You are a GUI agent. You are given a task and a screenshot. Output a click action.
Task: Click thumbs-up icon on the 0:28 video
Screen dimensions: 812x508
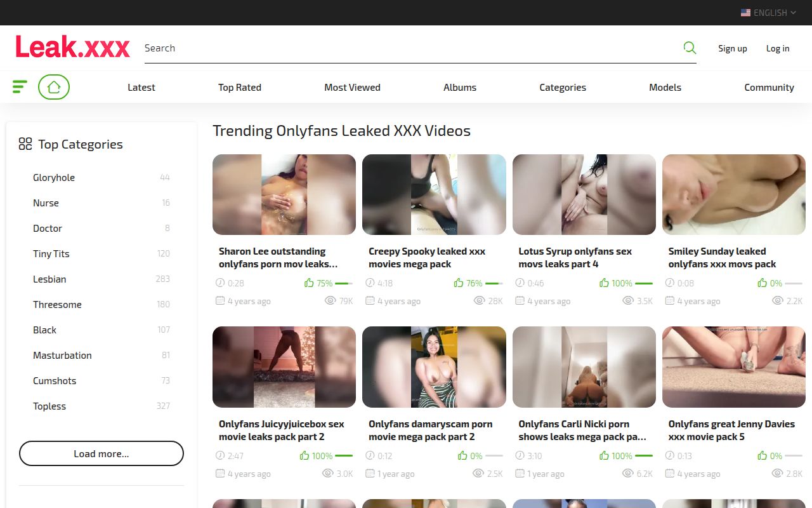[x=309, y=283]
